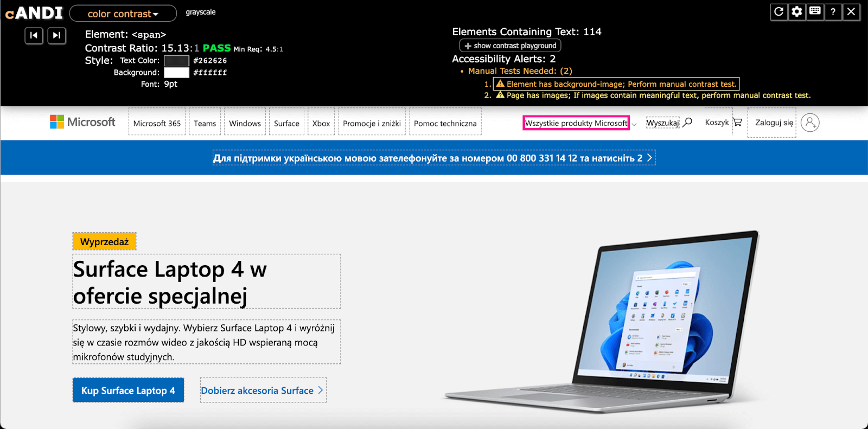
Task: Click the account avatar icon
Action: tap(810, 123)
